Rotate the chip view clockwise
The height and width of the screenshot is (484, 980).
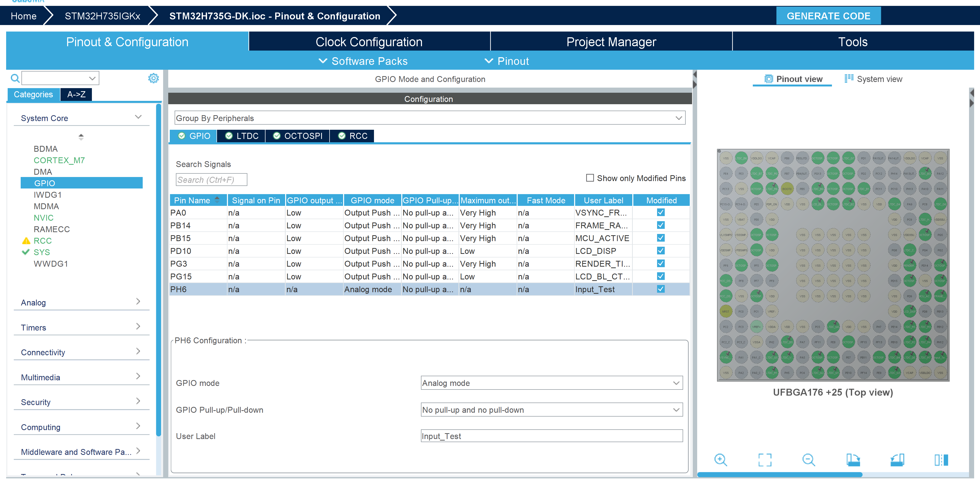[x=853, y=460]
